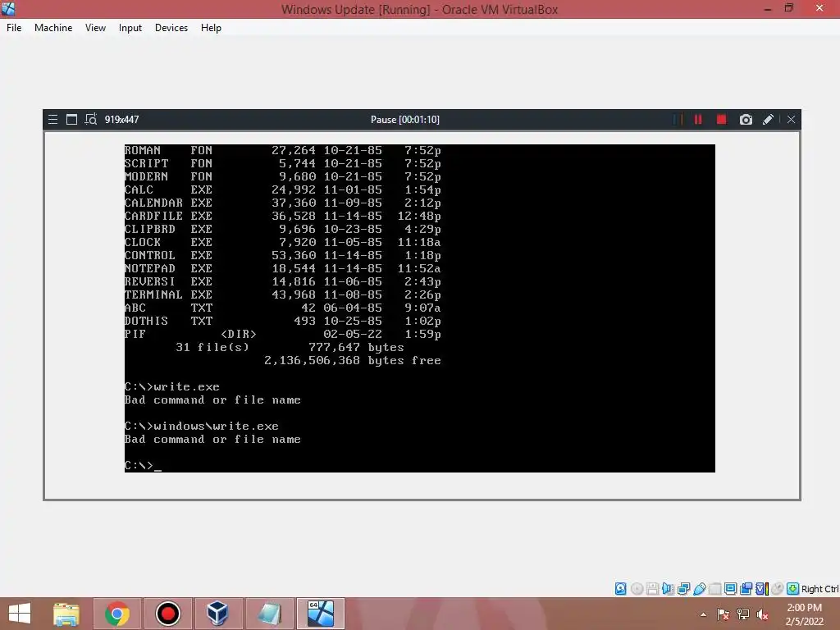840x630 pixels.
Task: Click the REVERSI EXE directory entry
Action: click(282, 281)
